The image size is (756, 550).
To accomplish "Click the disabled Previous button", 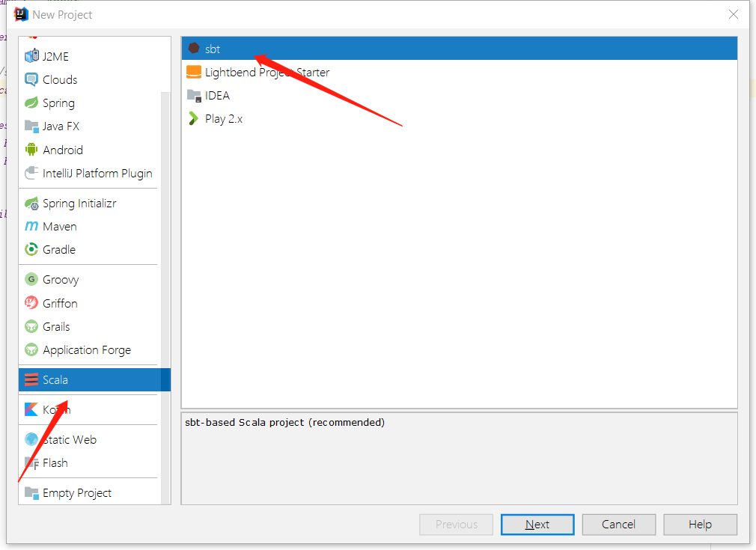I will [456, 524].
